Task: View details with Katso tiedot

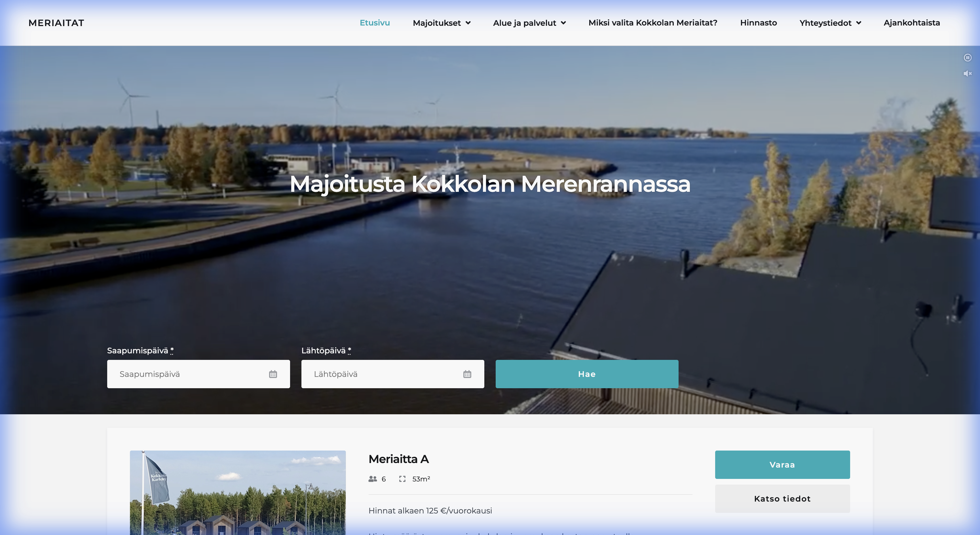Action: (782, 498)
